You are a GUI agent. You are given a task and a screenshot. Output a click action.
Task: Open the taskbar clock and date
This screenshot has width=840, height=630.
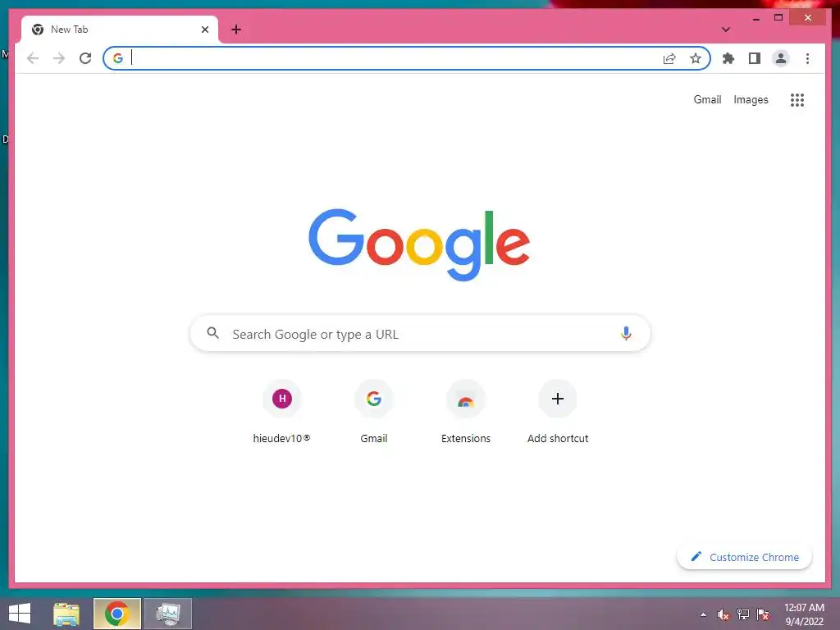tap(804, 614)
